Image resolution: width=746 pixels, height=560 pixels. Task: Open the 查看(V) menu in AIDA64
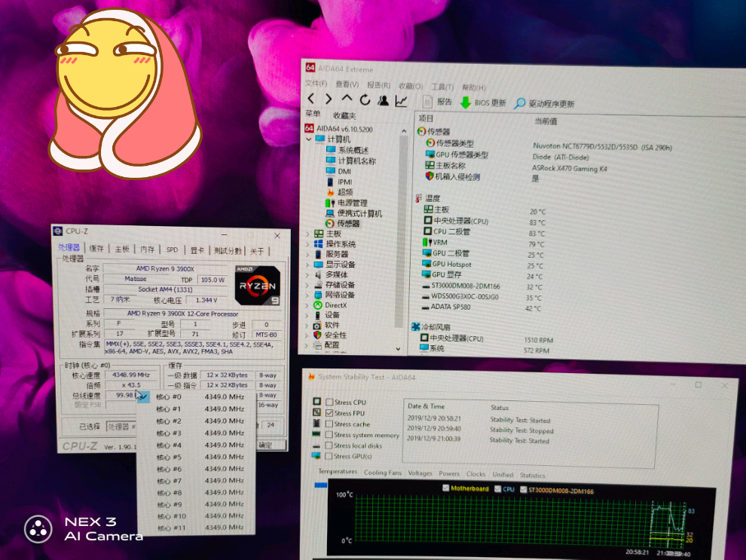coord(347,84)
